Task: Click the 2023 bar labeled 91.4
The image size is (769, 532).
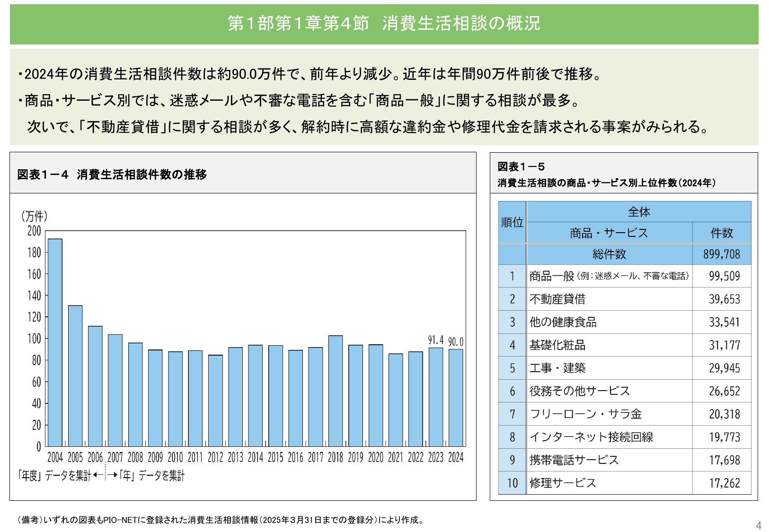Action: pos(436,397)
